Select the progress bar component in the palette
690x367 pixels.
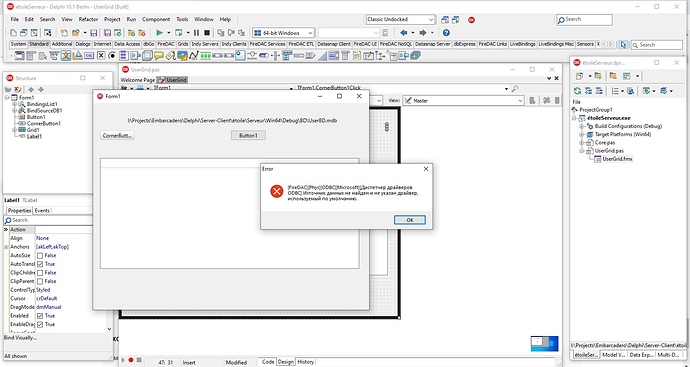pos(205,55)
